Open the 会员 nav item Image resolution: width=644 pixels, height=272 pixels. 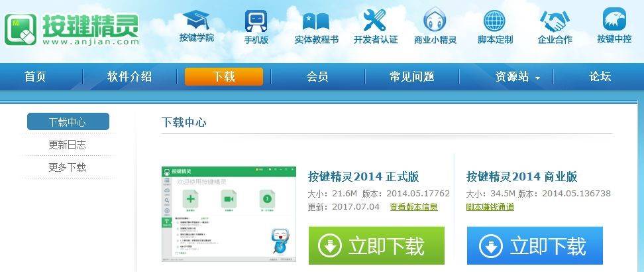pyautogui.click(x=317, y=76)
